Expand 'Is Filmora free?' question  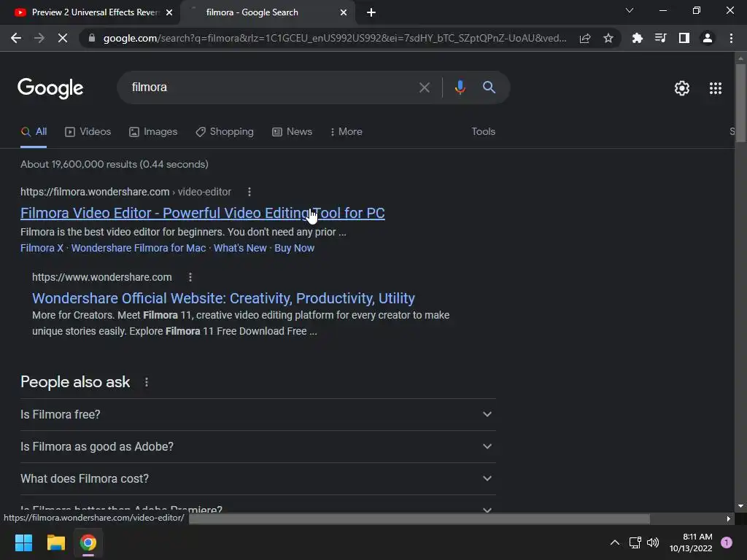coord(258,415)
